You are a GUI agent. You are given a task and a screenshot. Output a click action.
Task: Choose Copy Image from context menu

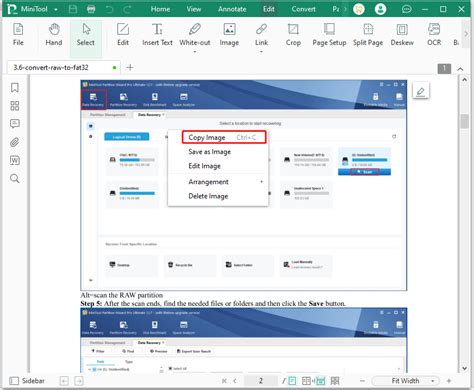click(224, 137)
